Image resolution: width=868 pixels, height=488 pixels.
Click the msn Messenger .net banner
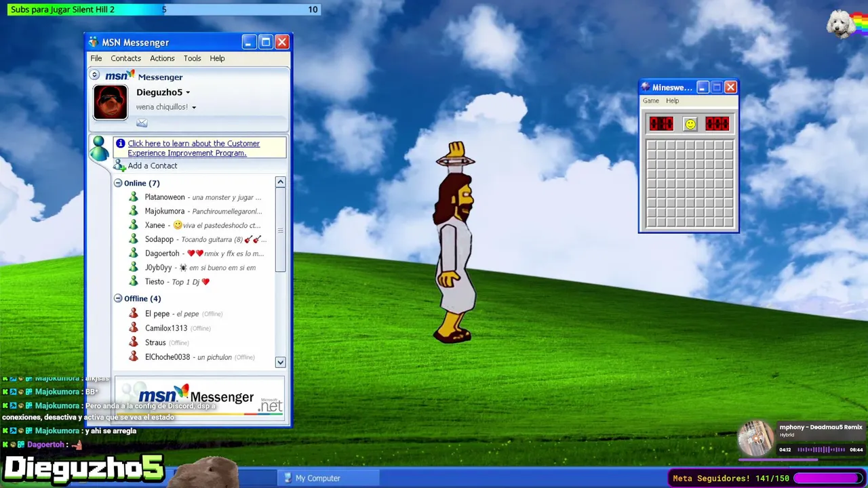(x=200, y=399)
